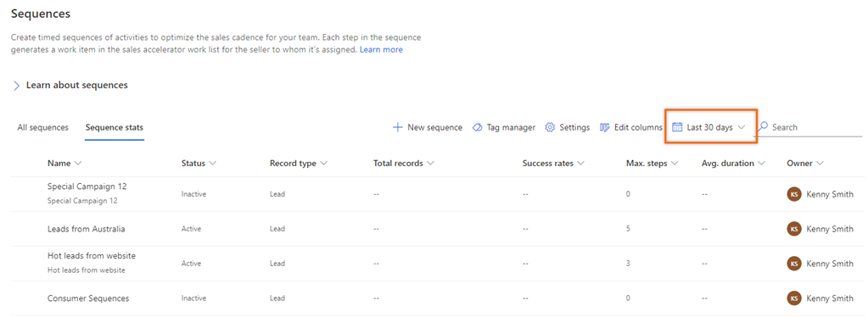Click Kenny Smith avatar in Consumer Sequences row
This screenshot has height=317, width=868.
click(794, 298)
